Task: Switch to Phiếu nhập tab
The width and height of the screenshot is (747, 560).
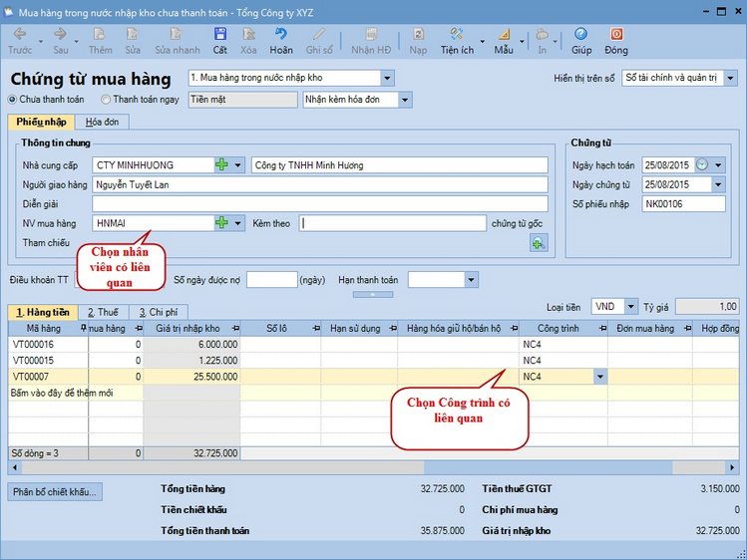Action: tap(41, 122)
